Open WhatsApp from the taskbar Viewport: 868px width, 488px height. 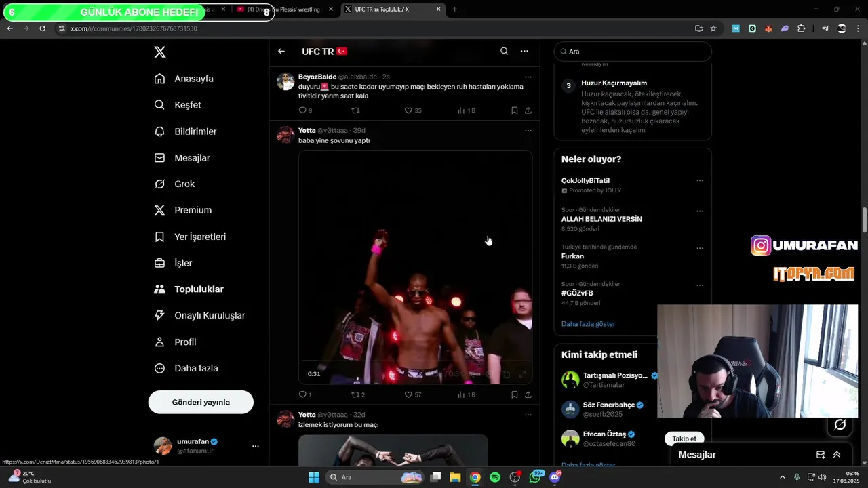tap(535, 477)
